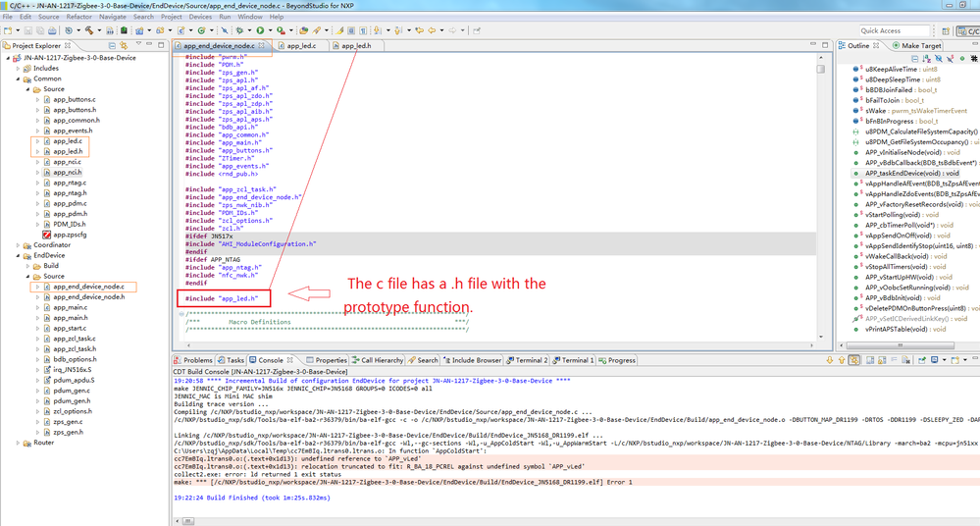Image resolution: width=980 pixels, height=526 pixels.
Task: Switch to the Make Target tab
Action: point(916,46)
